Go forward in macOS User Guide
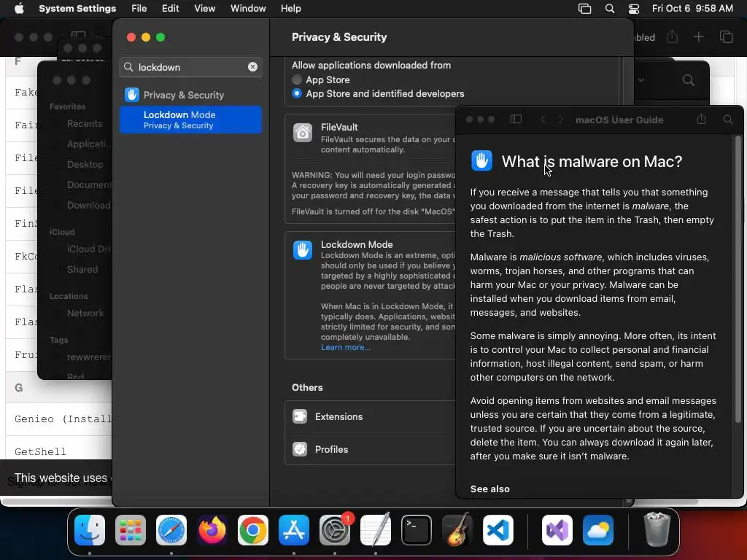Screen dimensions: 747x560 [561, 120]
